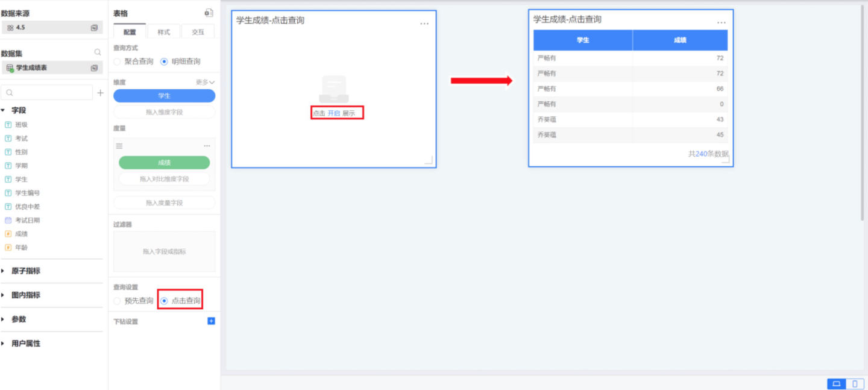Image resolution: width=868 pixels, height=390 pixels.
Task: Click the 拖入维度字段 drop zone
Action: click(164, 112)
